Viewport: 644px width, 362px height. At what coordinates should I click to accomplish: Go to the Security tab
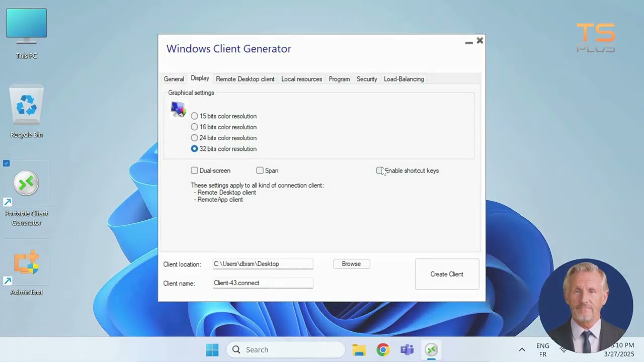coord(367,79)
